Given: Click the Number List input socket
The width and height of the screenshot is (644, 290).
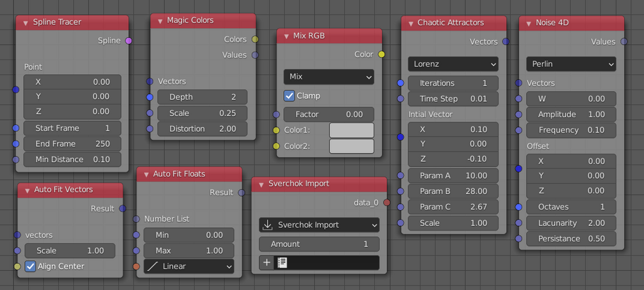Looking at the screenshot, I should (136, 219).
